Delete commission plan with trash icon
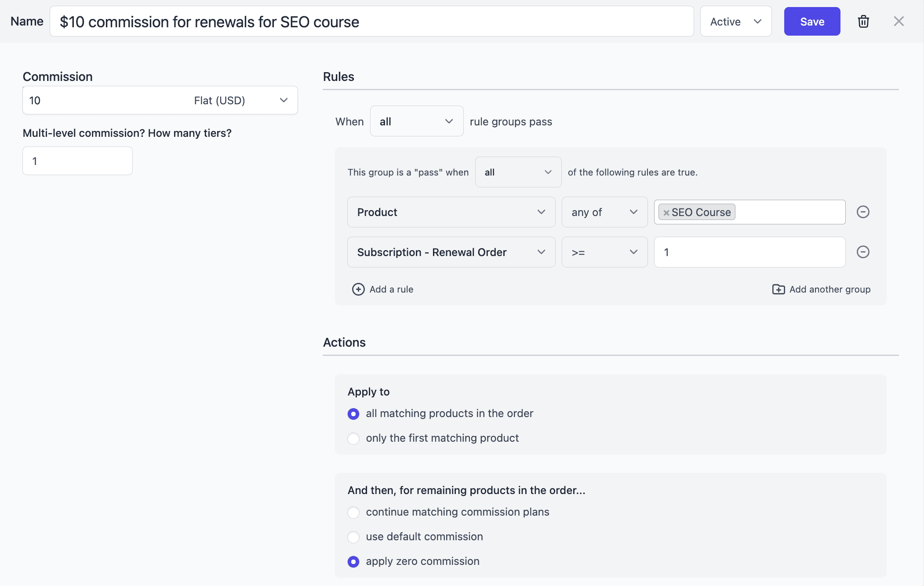The width and height of the screenshot is (924, 586). [x=863, y=22]
